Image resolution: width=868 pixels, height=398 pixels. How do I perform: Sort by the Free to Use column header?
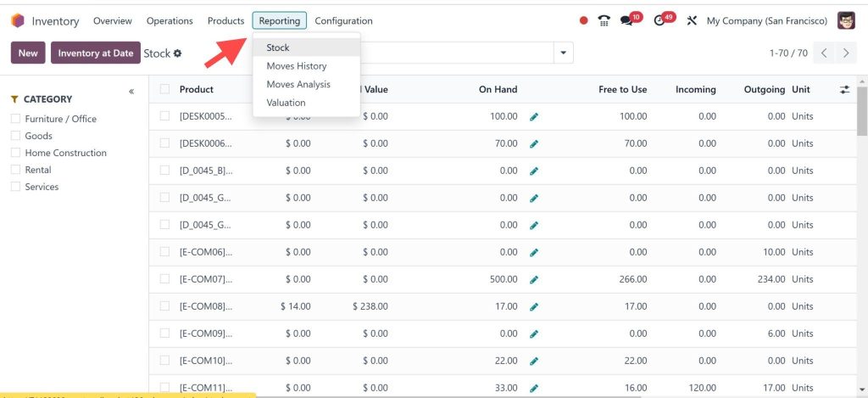(622, 89)
